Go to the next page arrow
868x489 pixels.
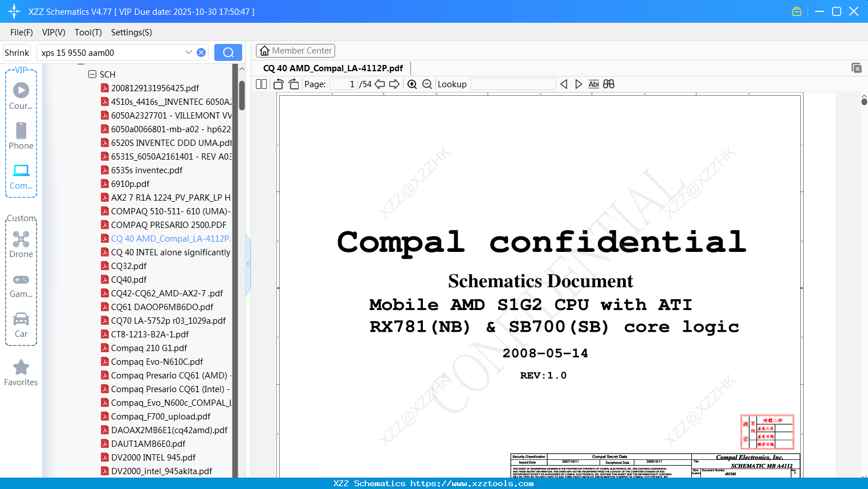pos(394,84)
